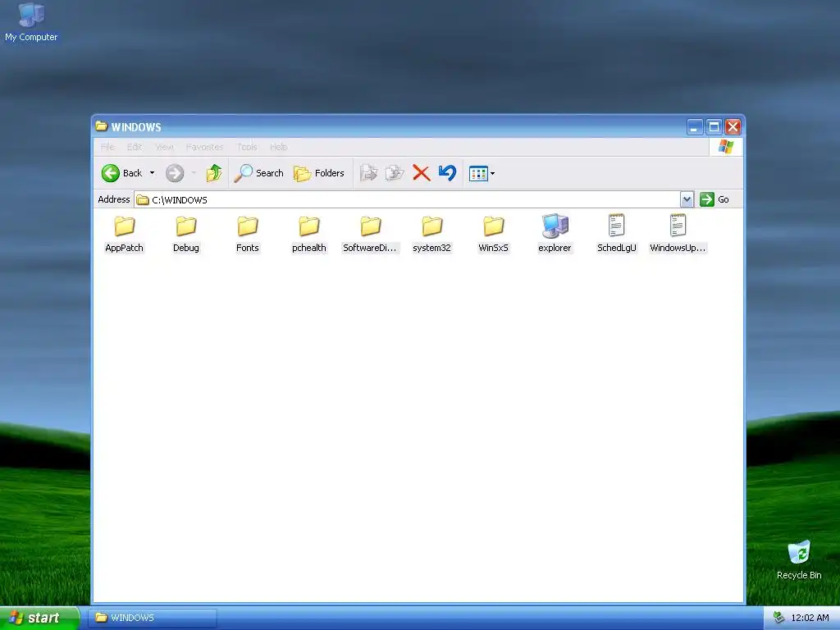Click the system tray hardware icon

779,618
